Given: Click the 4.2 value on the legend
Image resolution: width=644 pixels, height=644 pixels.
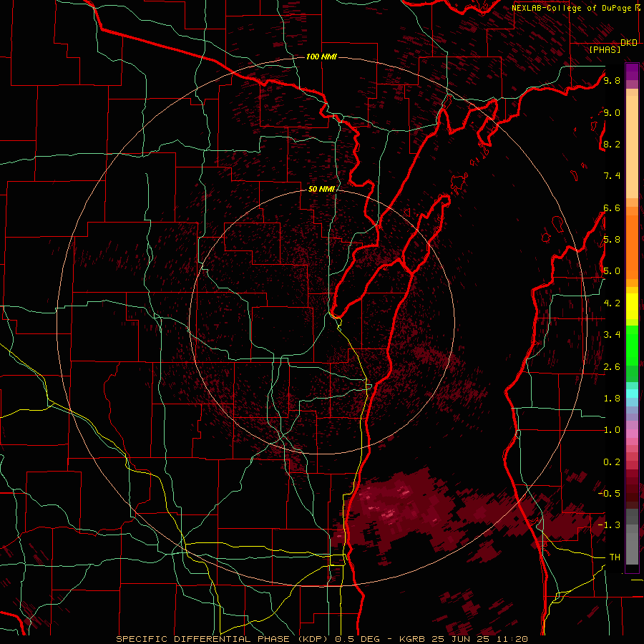Looking at the screenshot, I should 612,303.
